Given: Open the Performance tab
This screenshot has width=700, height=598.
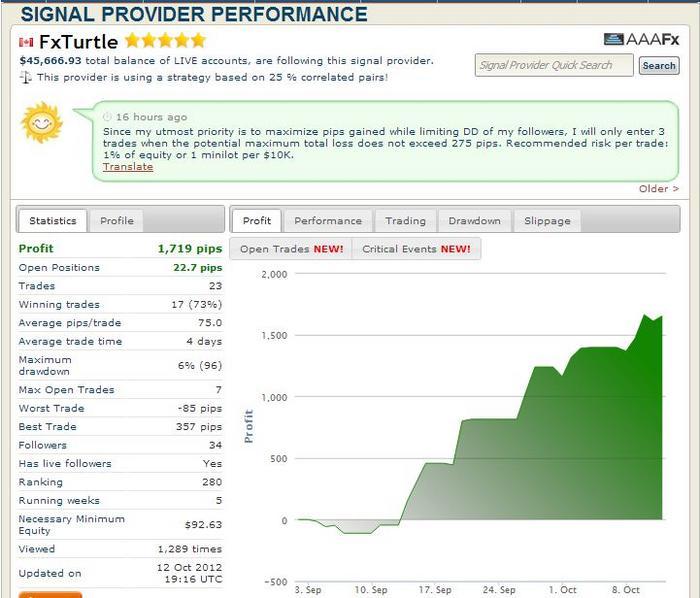Looking at the screenshot, I should [328, 221].
